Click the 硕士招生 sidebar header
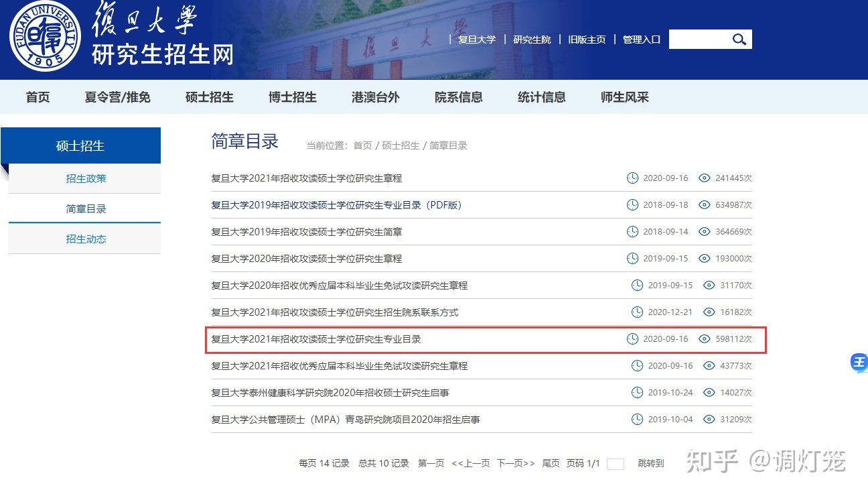This screenshot has height=496, width=868. [x=80, y=146]
